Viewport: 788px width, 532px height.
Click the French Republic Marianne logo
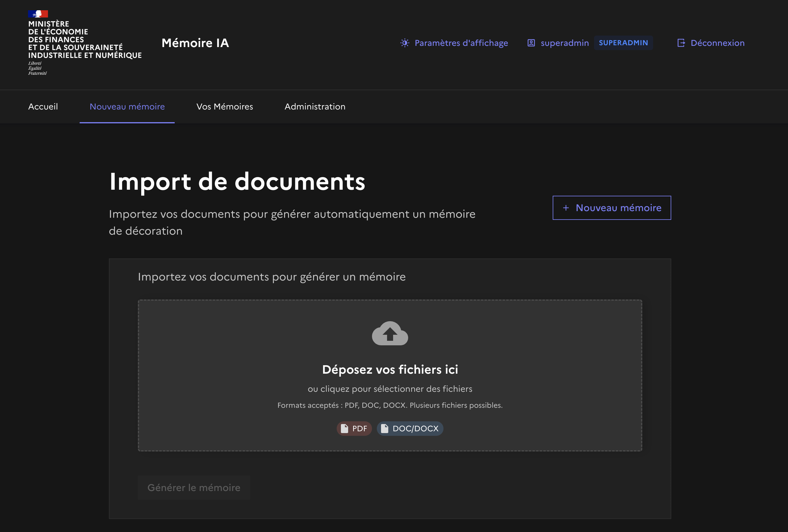[x=38, y=14]
